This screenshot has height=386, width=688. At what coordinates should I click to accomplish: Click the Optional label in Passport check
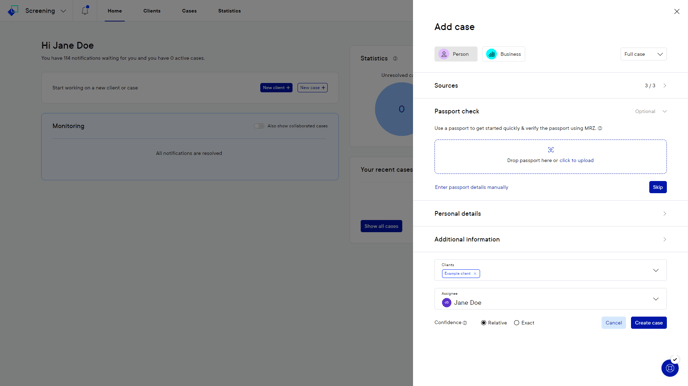[x=645, y=111]
